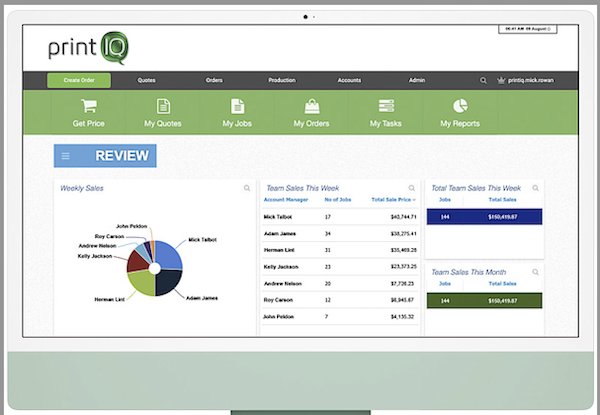Open the printiq.mick.rowan user menu
600x415 pixels.
pos(531,80)
